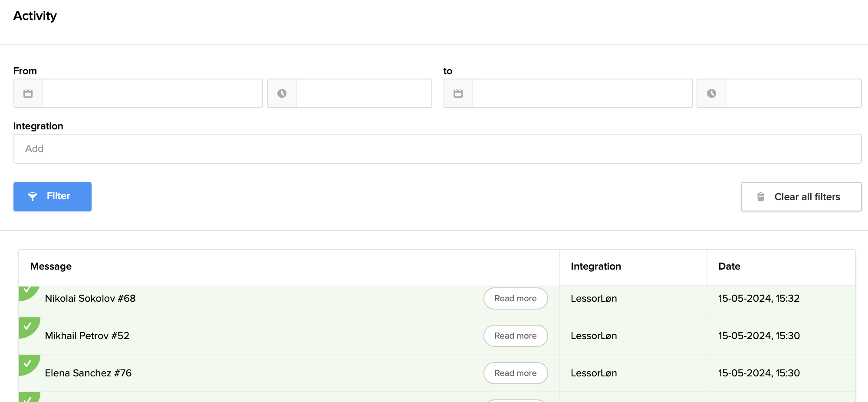868x402 pixels.
Task: Click trash icon in Clear all filters
Action: click(761, 197)
